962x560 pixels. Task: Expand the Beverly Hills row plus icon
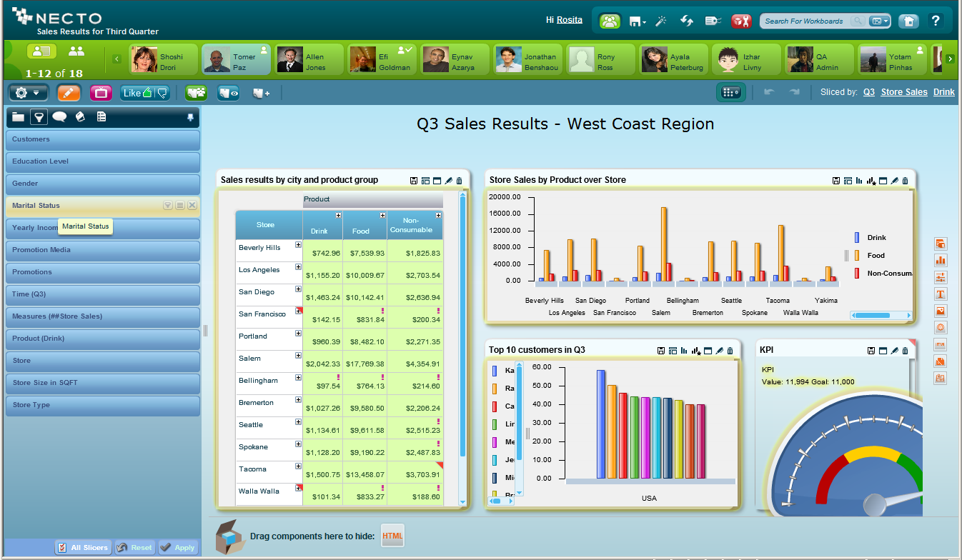(298, 246)
